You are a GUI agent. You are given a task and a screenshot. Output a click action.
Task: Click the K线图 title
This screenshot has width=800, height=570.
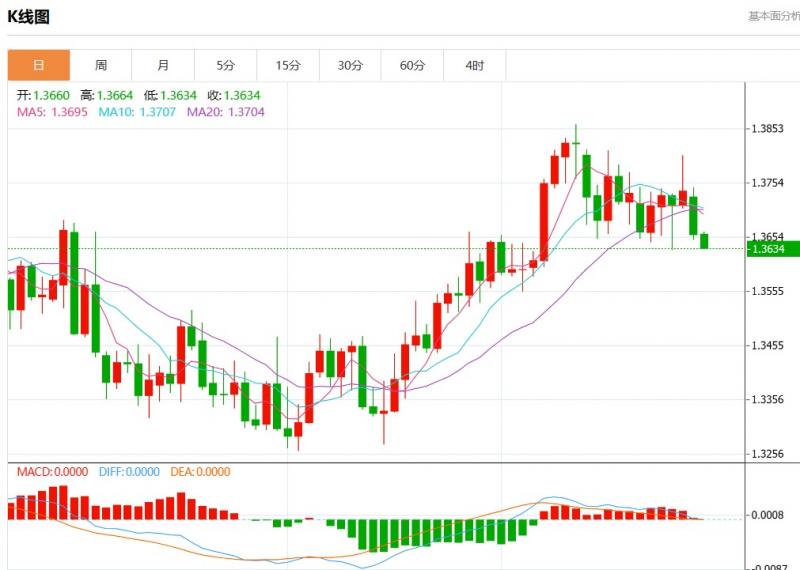tap(29, 17)
